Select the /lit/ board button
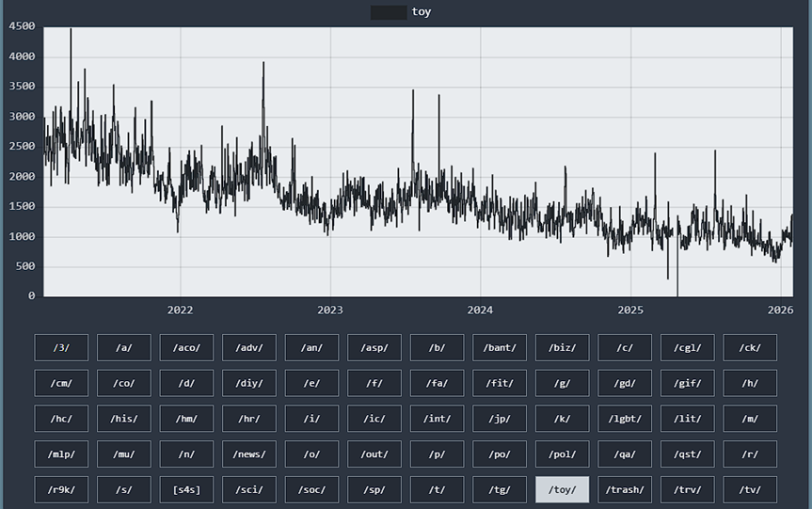Image resolution: width=812 pixels, height=509 pixels. pyautogui.click(x=687, y=419)
